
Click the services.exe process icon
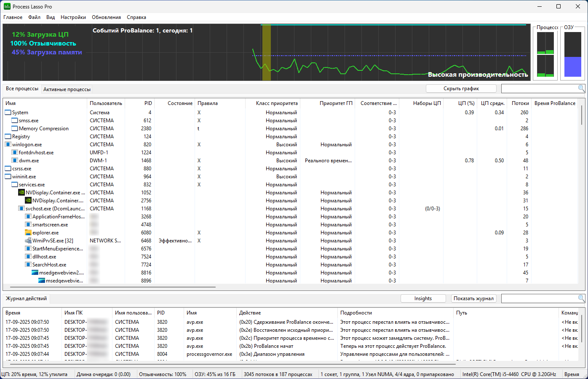(x=15, y=185)
